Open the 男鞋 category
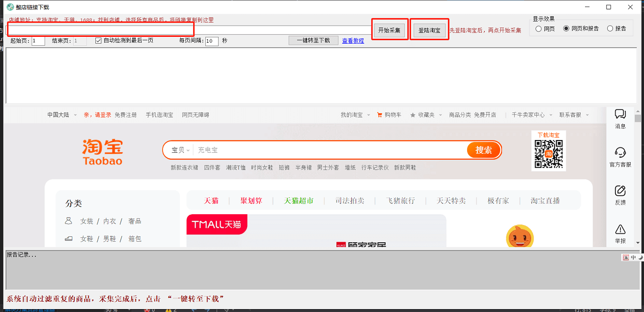This screenshot has height=312, width=644. (x=110, y=239)
